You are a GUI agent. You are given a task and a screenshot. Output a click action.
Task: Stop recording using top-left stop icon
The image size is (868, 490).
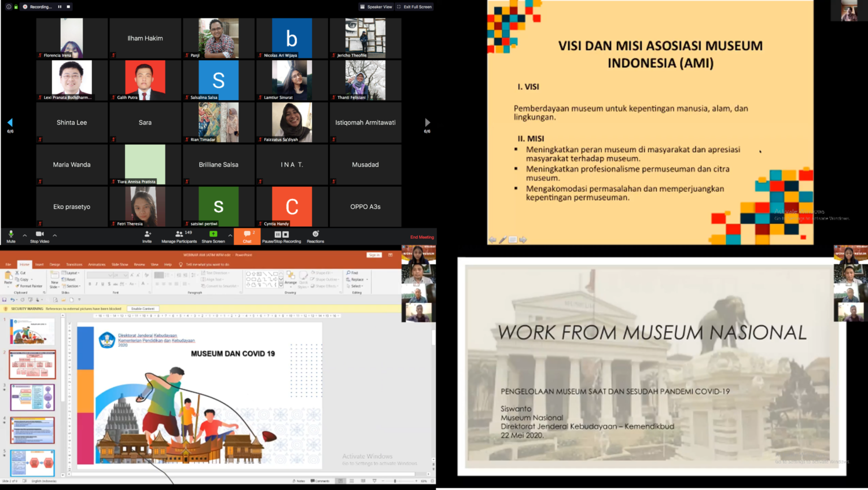click(x=68, y=7)
